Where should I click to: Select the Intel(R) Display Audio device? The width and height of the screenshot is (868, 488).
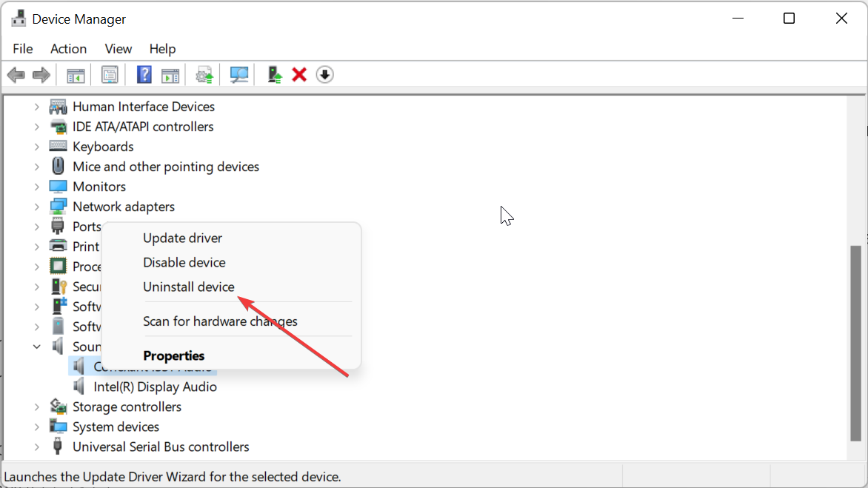155,387
